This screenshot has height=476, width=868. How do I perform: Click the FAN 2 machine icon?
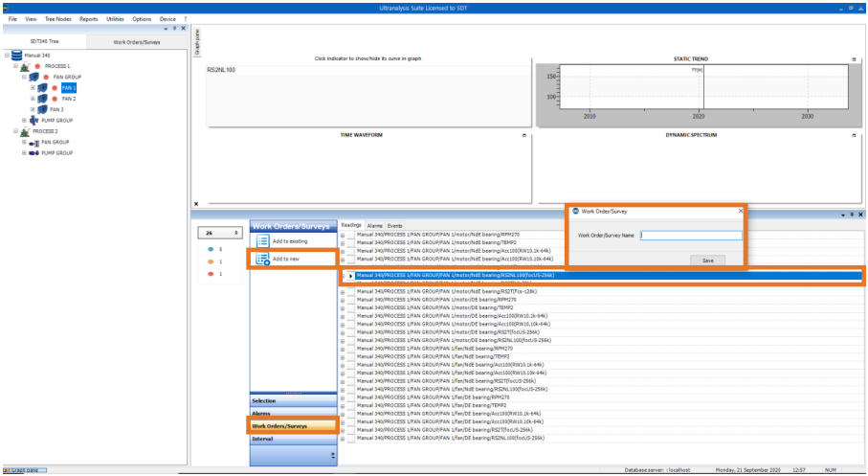41,99
